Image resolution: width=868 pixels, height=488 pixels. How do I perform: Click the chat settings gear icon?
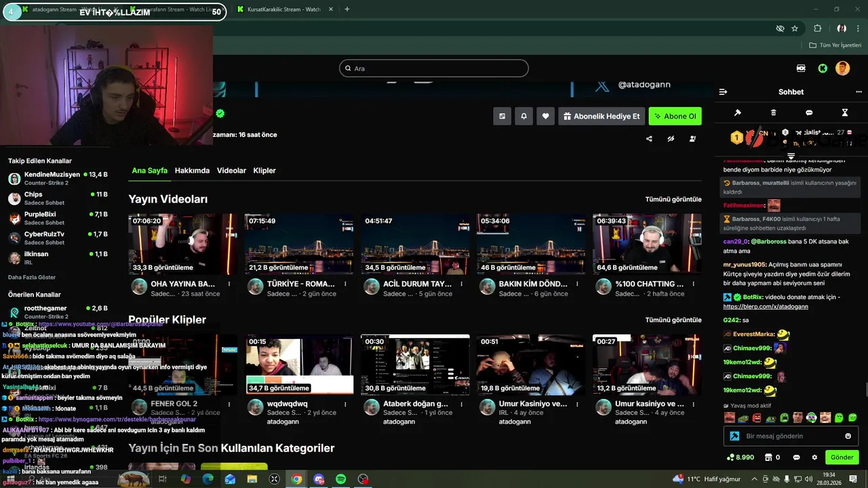click(814, 457)
